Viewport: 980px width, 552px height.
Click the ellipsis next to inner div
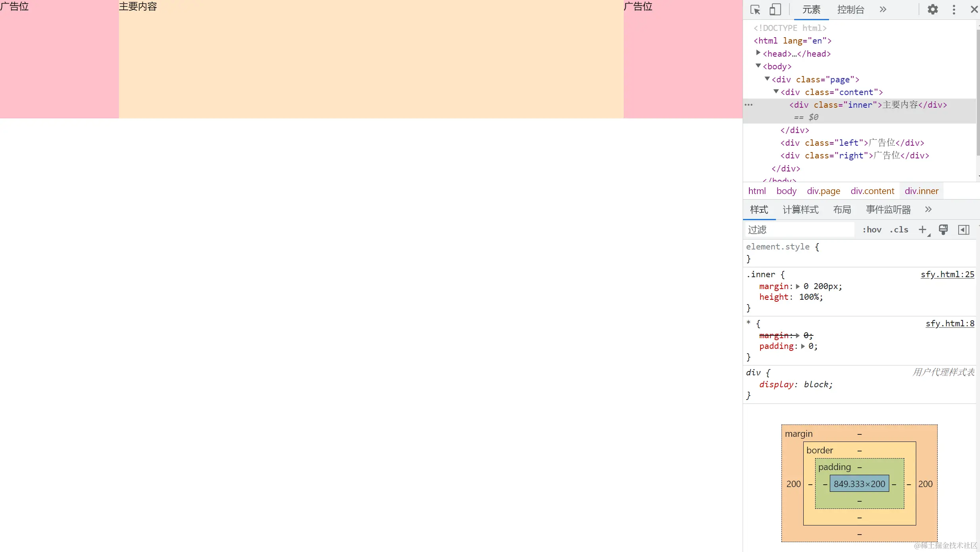click(749, 105)
